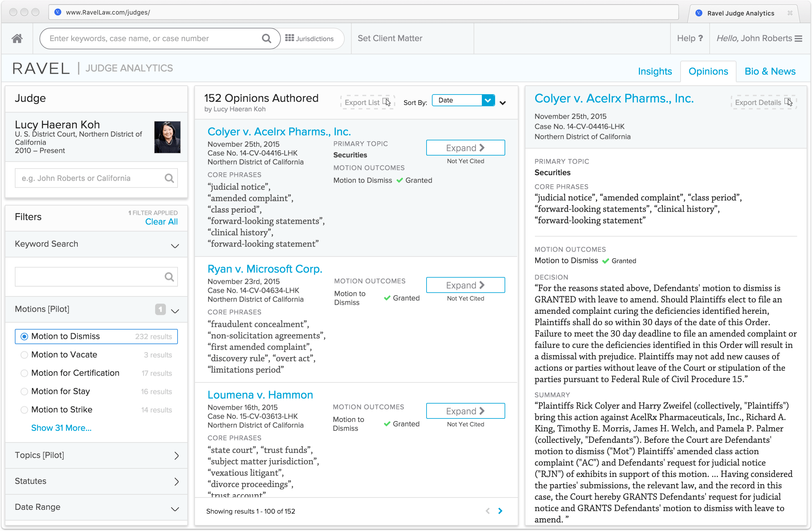Click the RAVEL logo
Screen dimensions: 812x531
(41, 68)
